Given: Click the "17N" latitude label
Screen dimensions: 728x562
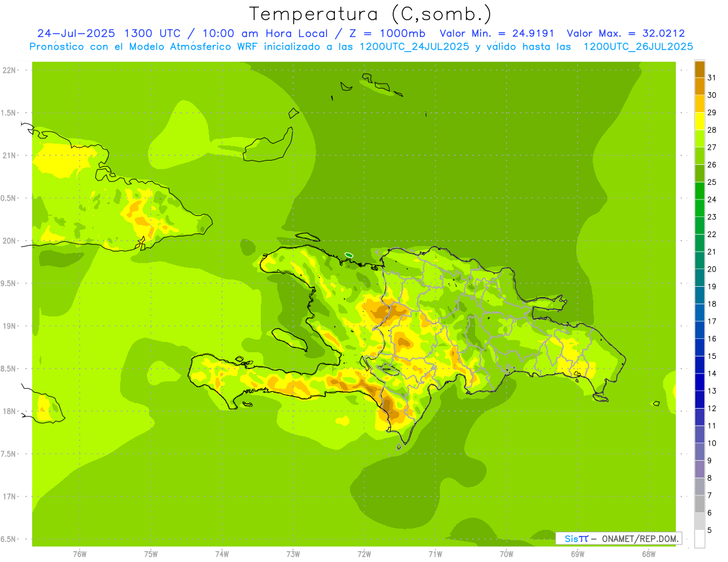Looking at the screenshot, I should (8, 497).
